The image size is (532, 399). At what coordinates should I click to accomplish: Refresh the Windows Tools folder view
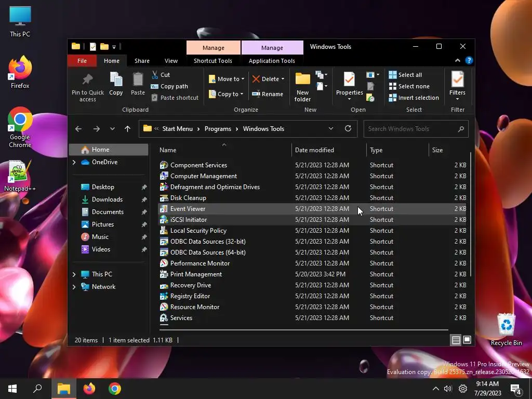pyautogui.click(x=348, y=129)
